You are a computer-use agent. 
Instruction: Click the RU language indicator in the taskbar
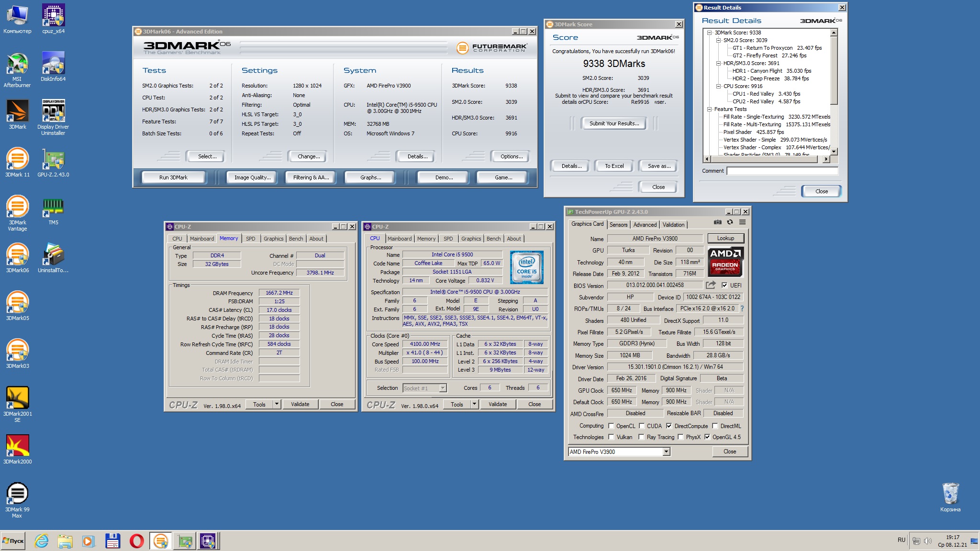(901, 540)
